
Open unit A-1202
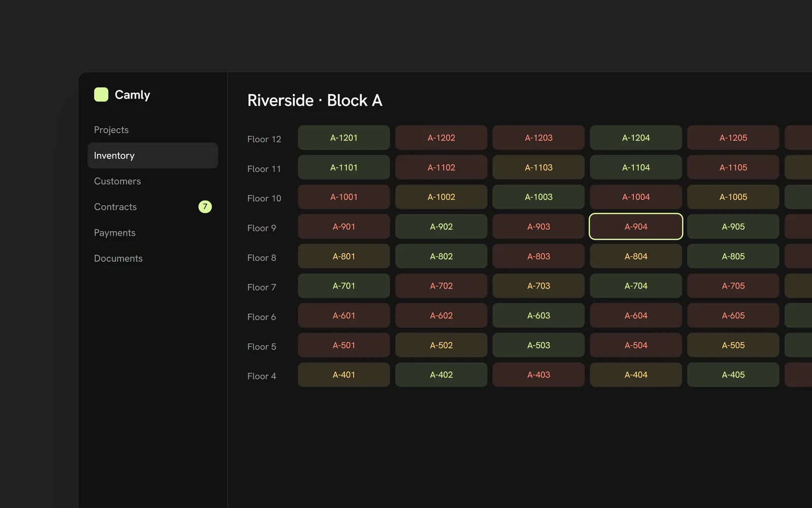[442, 138]
